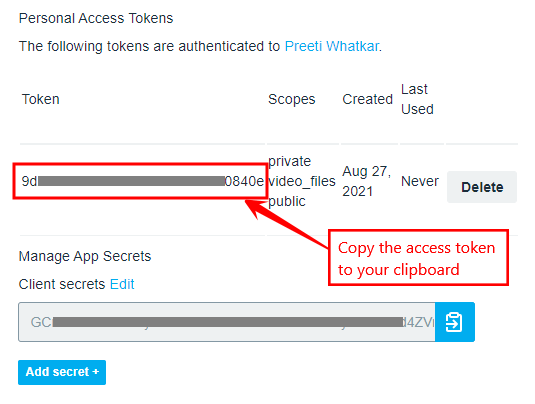Open the Preeti Whatkar app link

pos(332,46)
